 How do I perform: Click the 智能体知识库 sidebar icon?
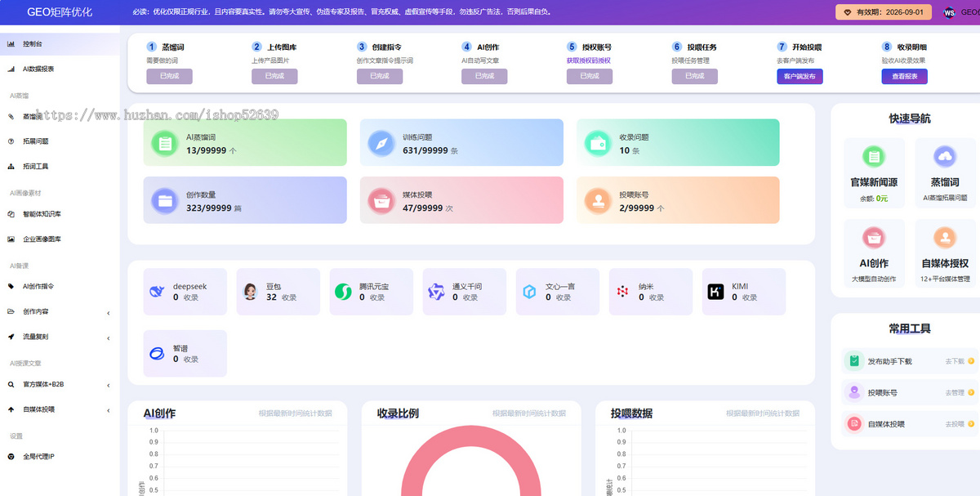click(11, 214)
